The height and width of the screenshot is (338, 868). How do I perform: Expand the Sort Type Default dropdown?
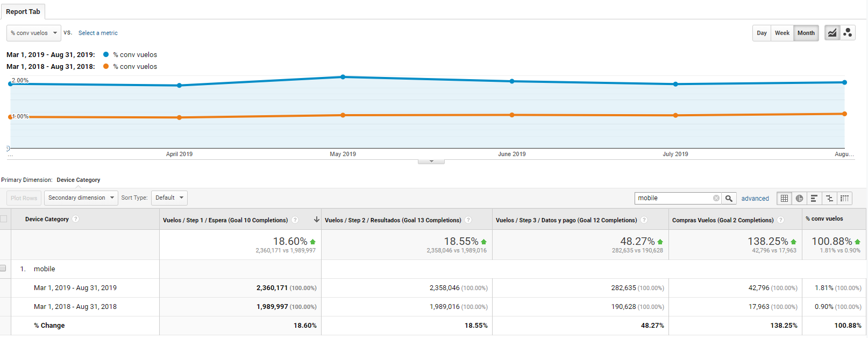point(169,198)
